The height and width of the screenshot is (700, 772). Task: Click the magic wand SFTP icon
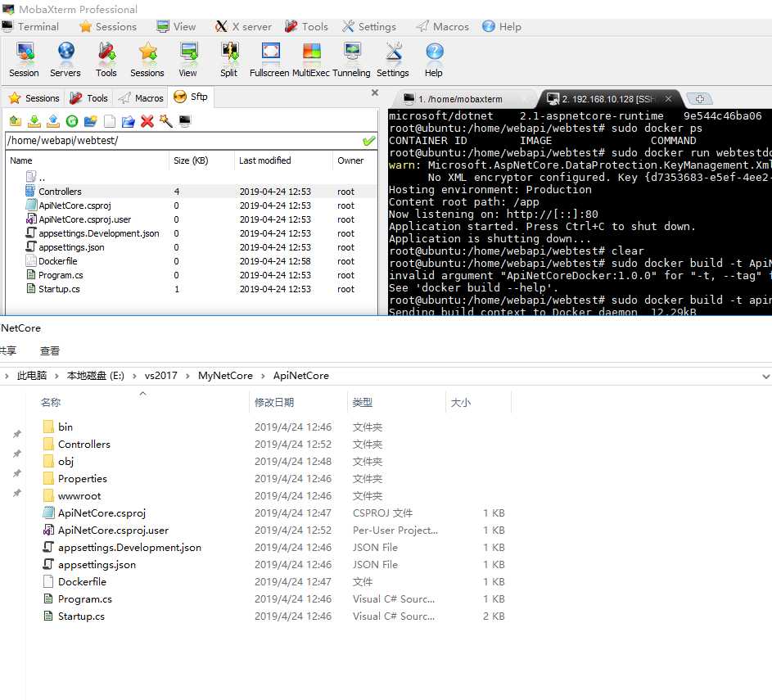166,120
